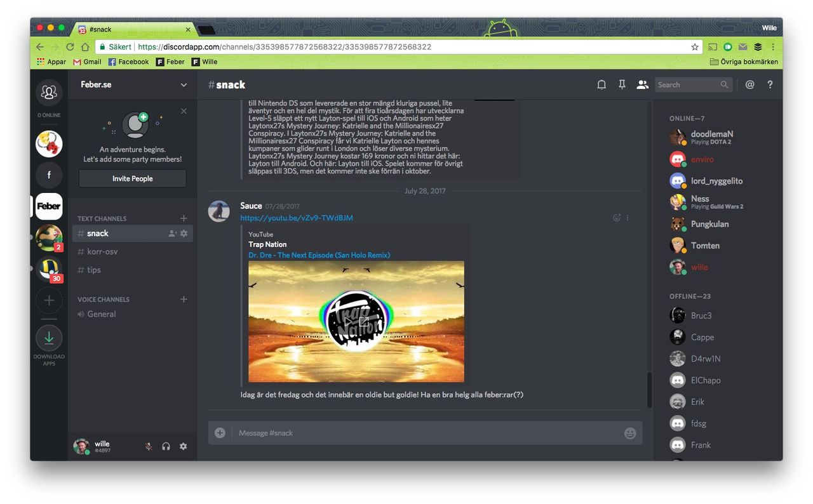Create a voice channel with plus icon
813x504 pixels.
click(x=184, y=299)
